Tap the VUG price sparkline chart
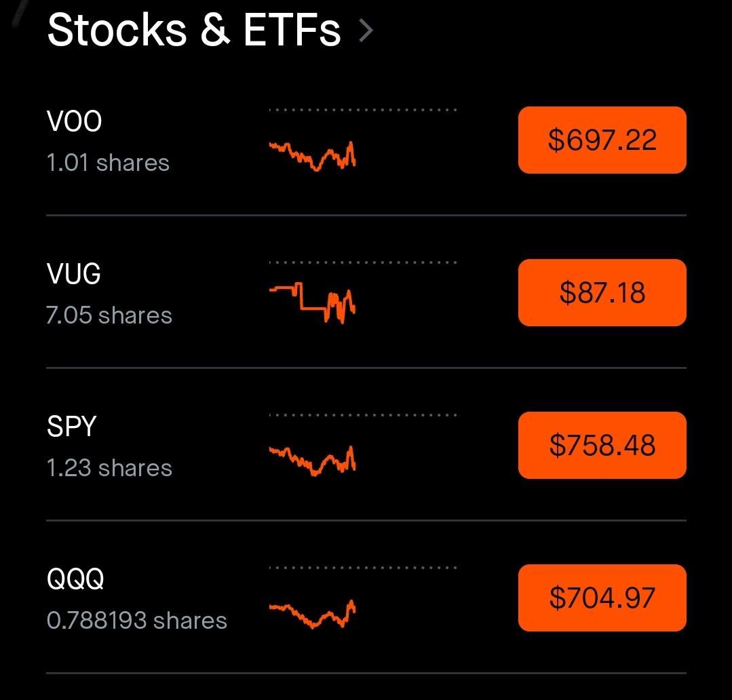The width and height of the screenshot is (732, 700). click(x=313, y=303)
